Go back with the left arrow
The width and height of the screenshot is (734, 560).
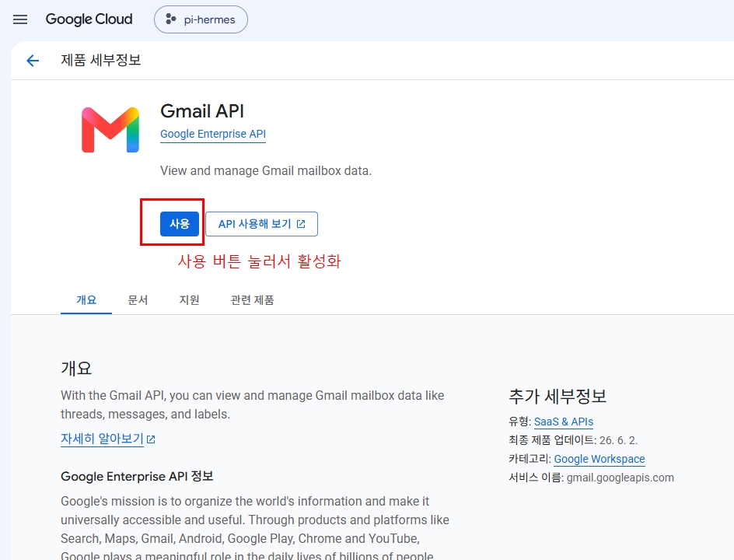pos(33,61)
